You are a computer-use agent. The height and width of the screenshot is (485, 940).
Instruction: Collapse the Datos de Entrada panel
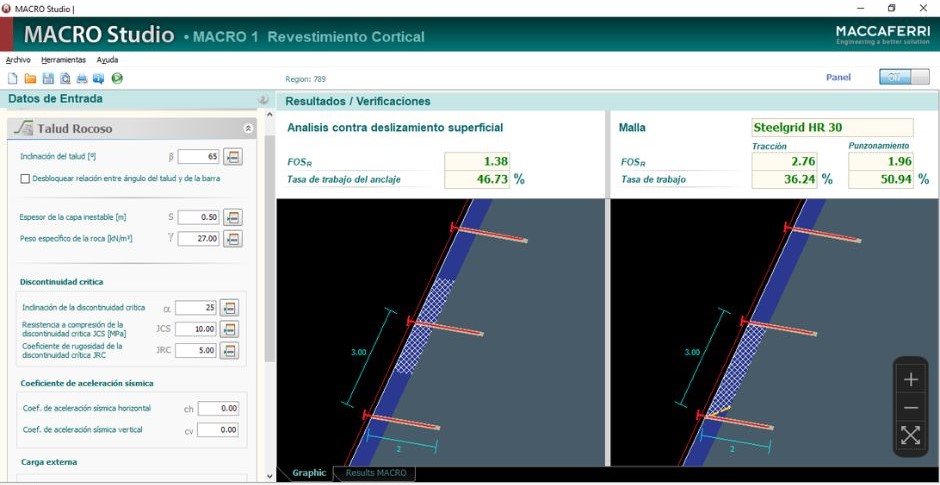tap(264, 100)
